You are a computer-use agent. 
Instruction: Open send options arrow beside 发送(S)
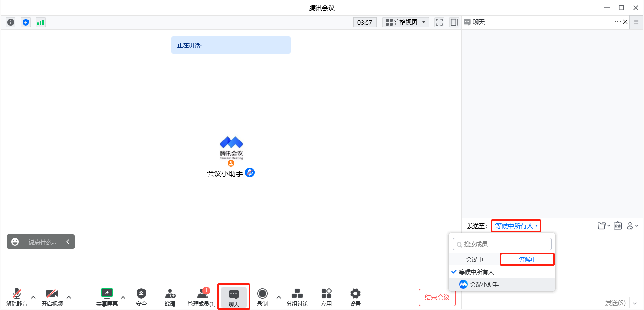click(x=635, y=303)
